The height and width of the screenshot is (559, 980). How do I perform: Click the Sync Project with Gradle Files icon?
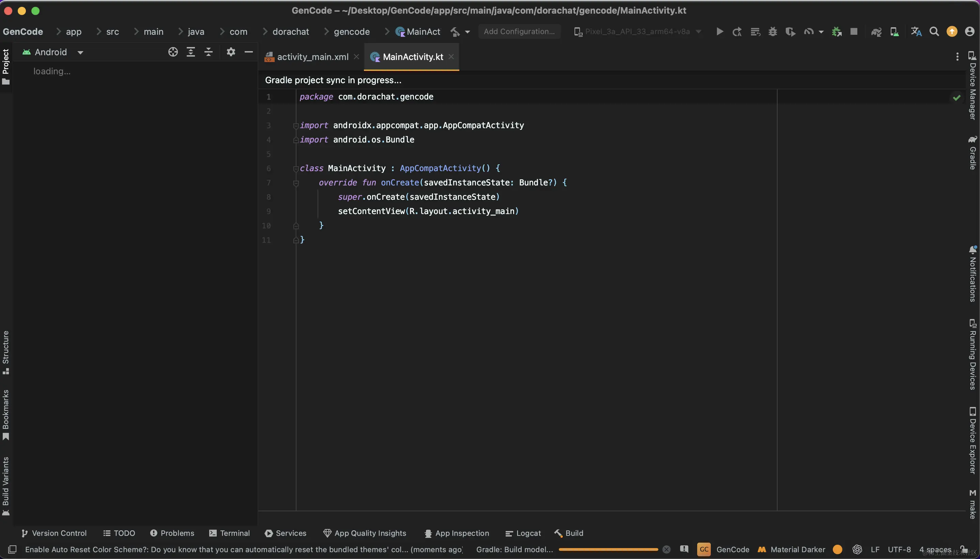(876, 31)
